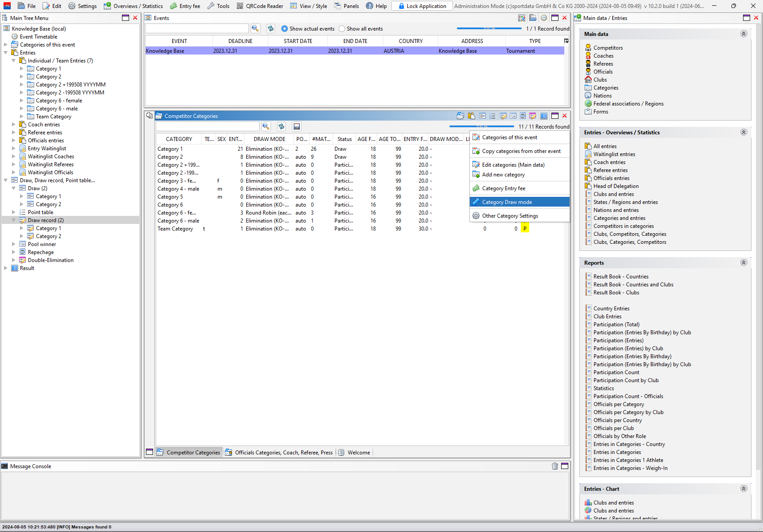The width and height of the screenshot is (763, 532).
Task: Collapse the Main data section chevron
Action: coord(744,34)
